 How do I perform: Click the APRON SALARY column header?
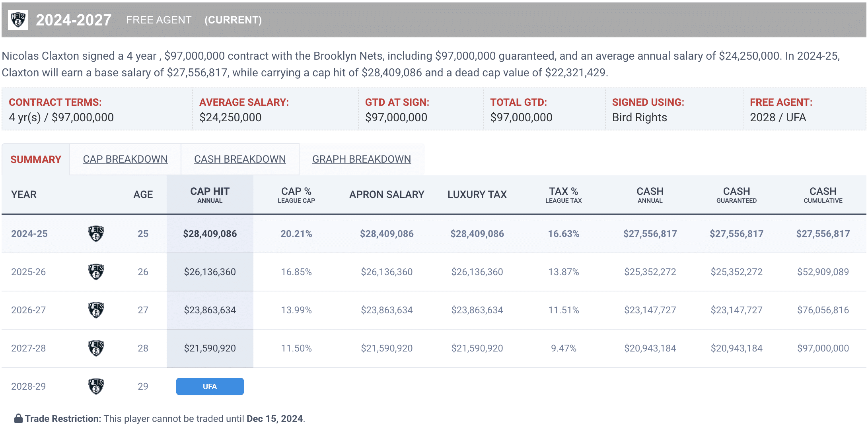click(387, 194)
